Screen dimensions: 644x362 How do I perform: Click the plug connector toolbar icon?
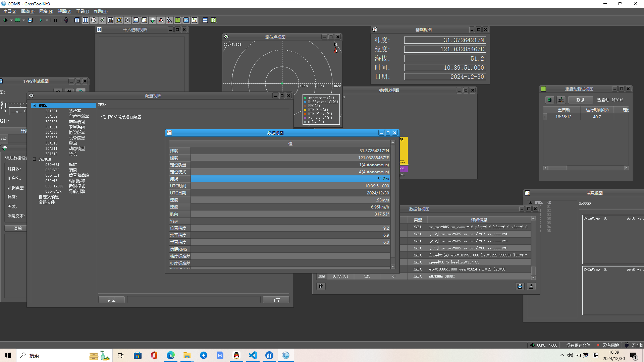coord(66,20)
